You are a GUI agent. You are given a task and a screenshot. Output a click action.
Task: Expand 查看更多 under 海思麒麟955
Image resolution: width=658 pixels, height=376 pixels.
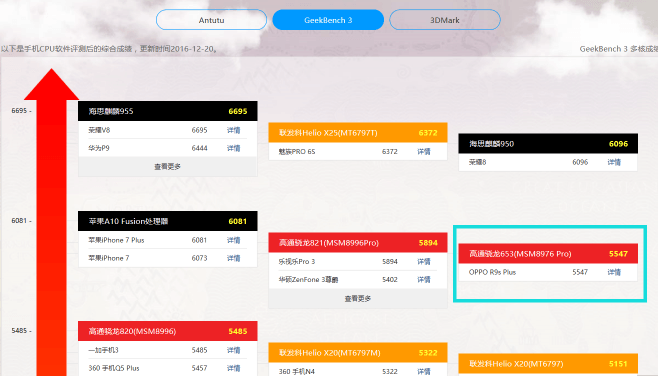pyautogui.click(x=167, y=167)
